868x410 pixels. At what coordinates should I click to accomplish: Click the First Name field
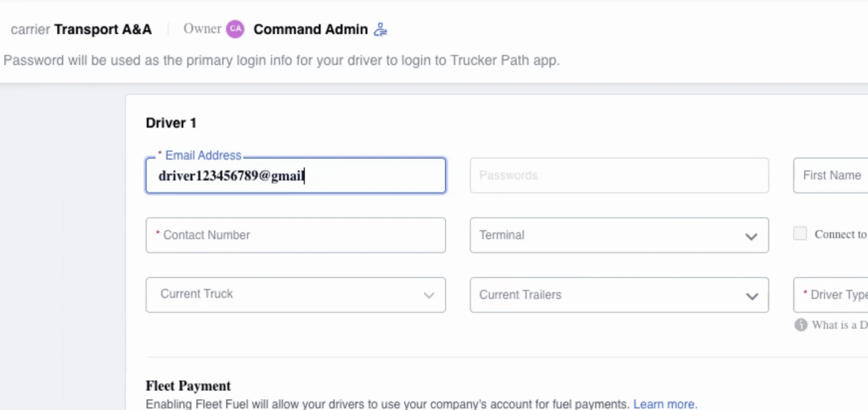[x=834, y=175]
